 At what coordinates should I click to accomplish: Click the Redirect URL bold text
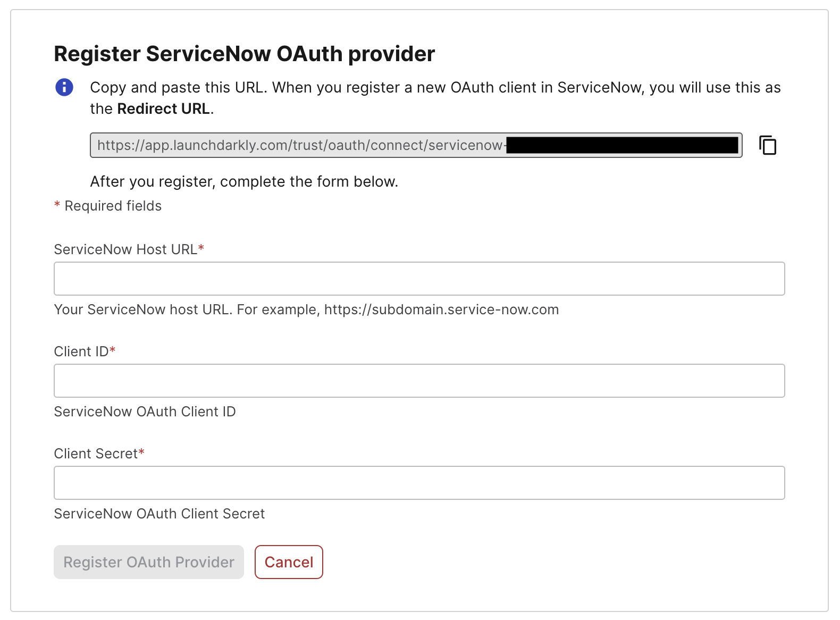point(163,108)
